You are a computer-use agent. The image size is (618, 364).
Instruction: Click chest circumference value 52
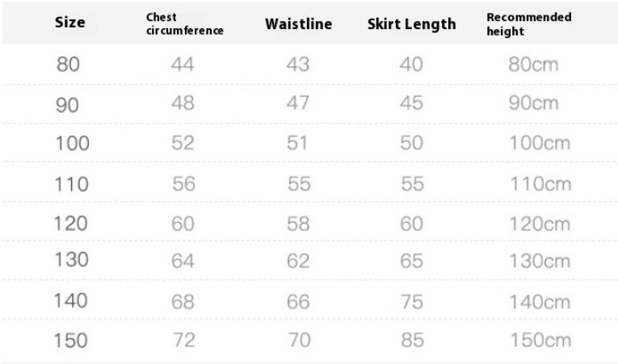point(183,144)
